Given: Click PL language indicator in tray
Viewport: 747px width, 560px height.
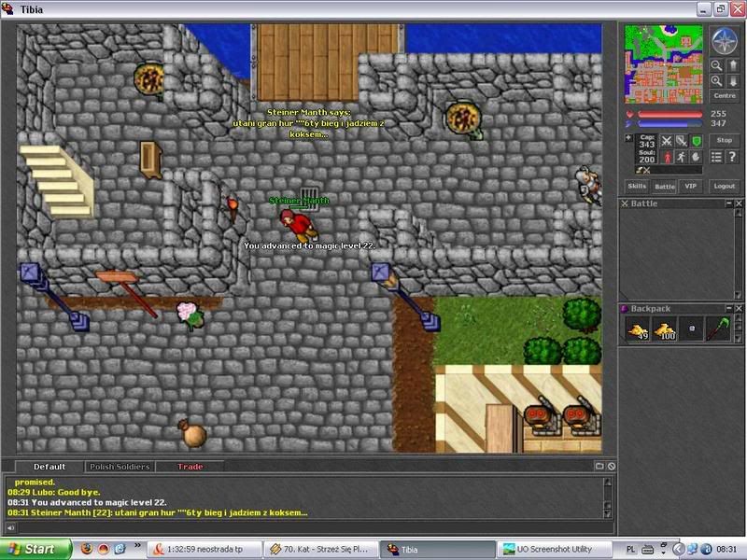Looking at the screenshot, I should [x=631, y=550].
